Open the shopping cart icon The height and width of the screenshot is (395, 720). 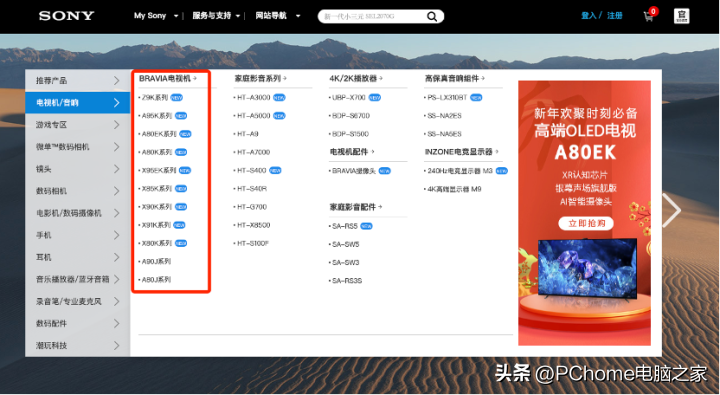(x=649, y=17)
